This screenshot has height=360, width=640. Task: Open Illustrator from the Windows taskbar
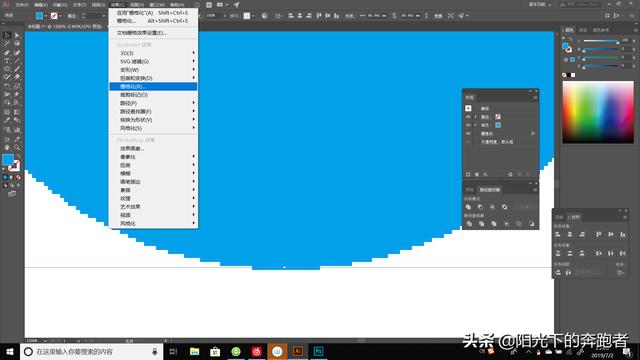[x=298, y=351]
